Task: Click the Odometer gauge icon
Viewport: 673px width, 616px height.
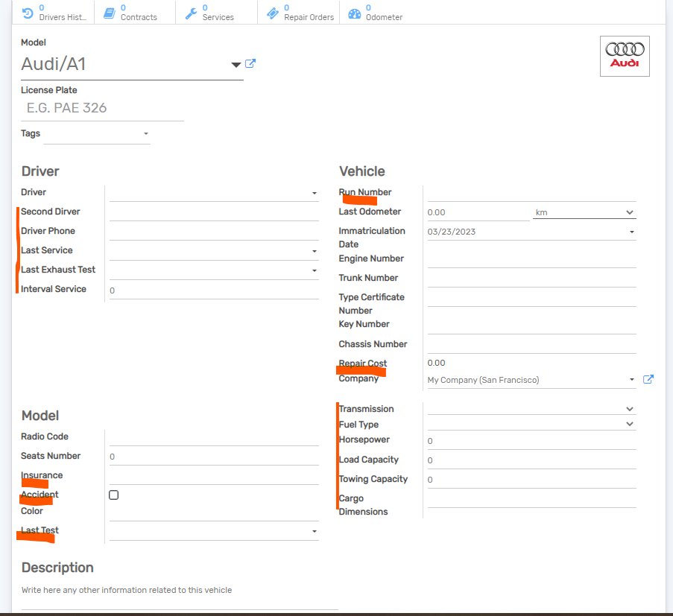Action: click(x=354, y=13)
